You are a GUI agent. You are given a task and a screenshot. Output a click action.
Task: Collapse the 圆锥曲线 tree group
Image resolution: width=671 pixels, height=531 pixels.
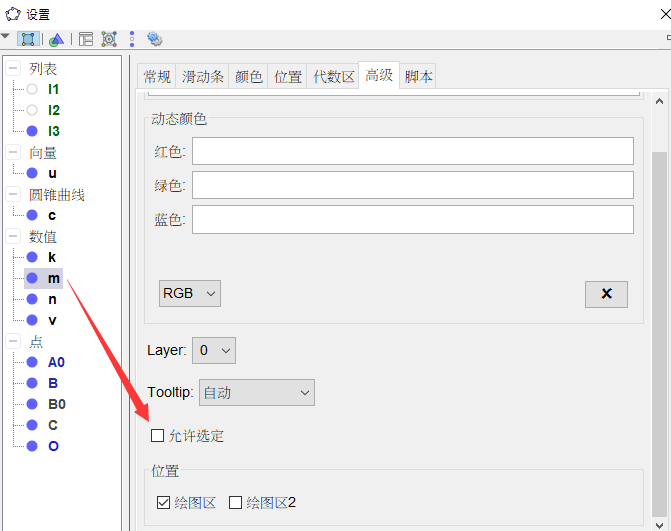13,194
